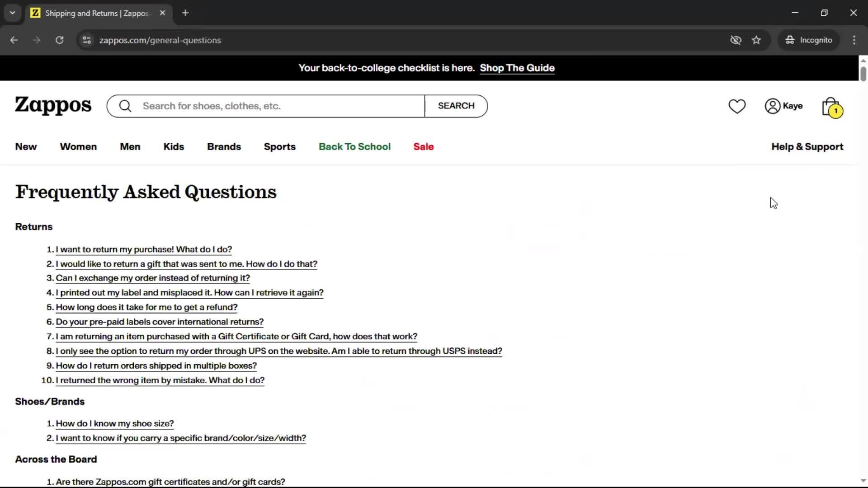Click the browser back arrow

coord(14,40)
